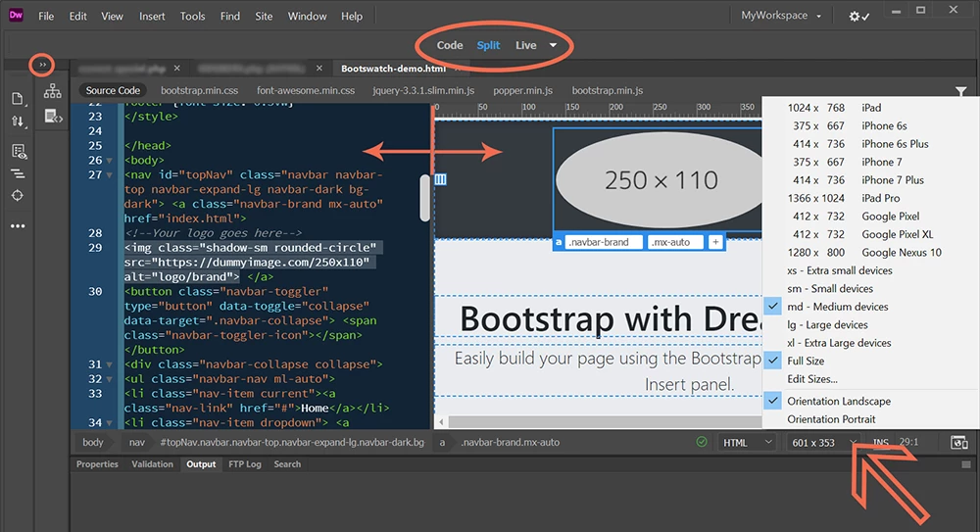The image size is (980, 532).
Task: Open the File Management up-down arrows icon
Action: click(x=18, y=121)
